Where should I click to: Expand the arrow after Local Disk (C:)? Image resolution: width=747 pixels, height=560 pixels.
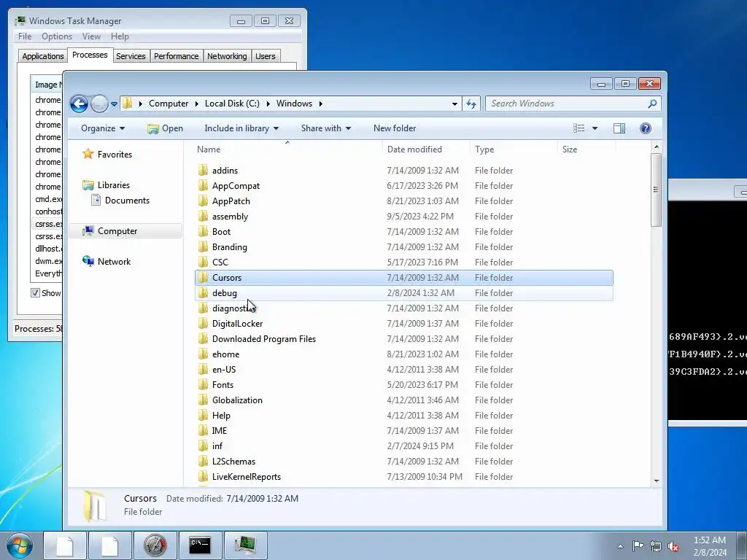[x=268, y=104]
